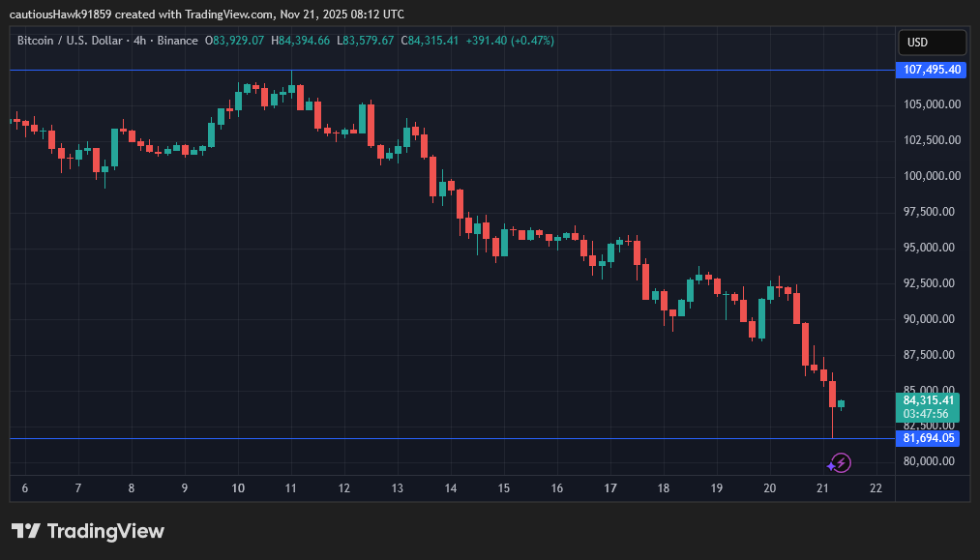Click the 80,000.00 price scale label
The width and height of the screenshot is (980, 560).
click(x=927, y=460)
